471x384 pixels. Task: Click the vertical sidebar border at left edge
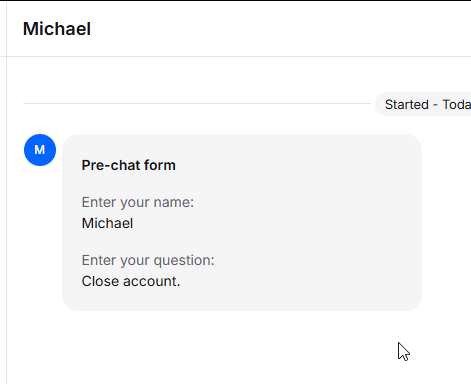[x=6, y=192]
